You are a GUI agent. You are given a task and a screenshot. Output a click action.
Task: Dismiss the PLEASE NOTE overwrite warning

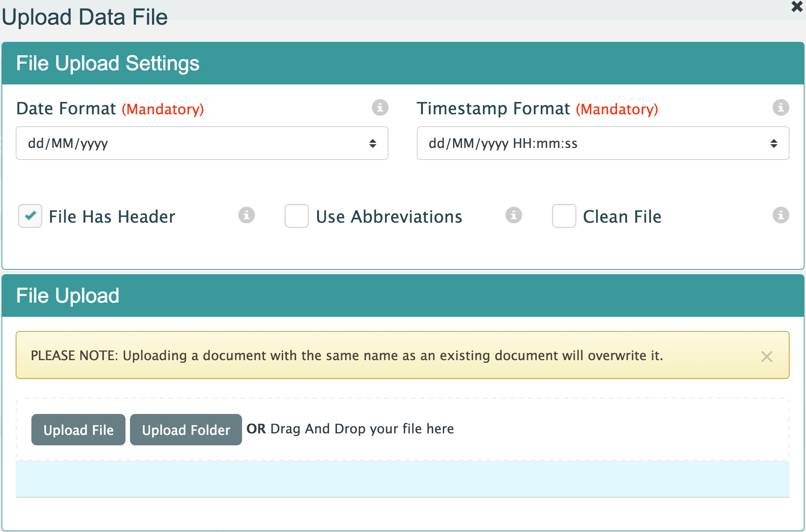coord(766,356)
